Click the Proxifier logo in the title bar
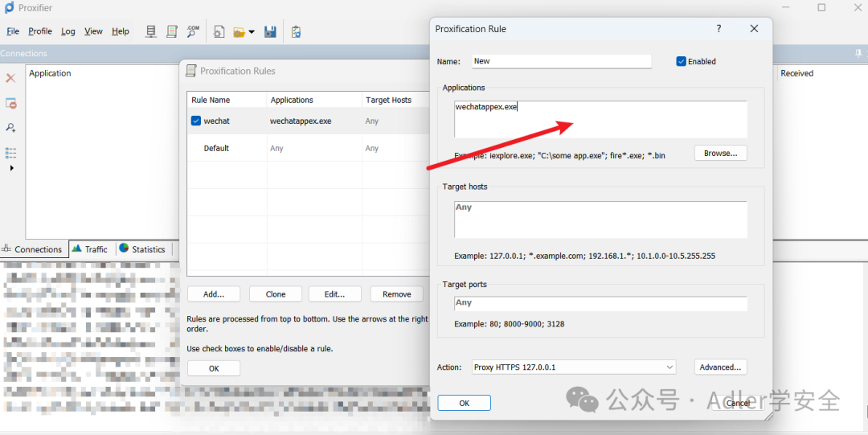868x435 pixels. (x=9, y=7)
